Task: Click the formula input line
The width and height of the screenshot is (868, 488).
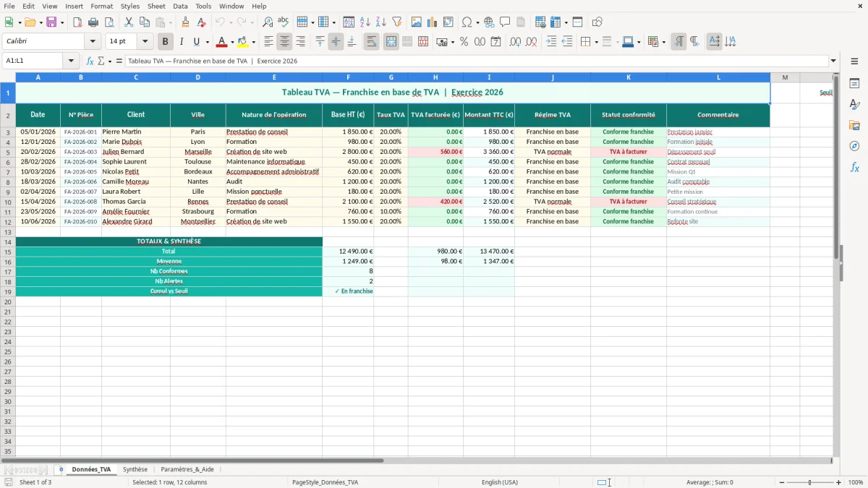Action: [477, 61]
